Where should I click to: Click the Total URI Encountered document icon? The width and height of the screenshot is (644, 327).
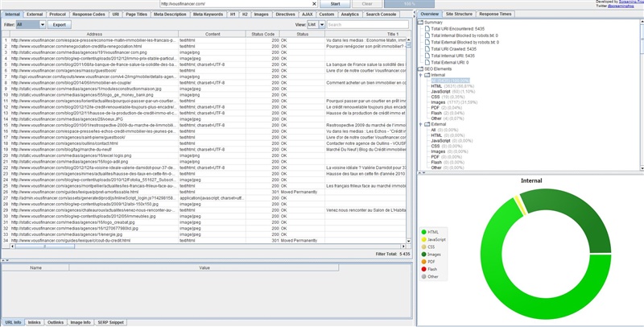tap(427, 29)
